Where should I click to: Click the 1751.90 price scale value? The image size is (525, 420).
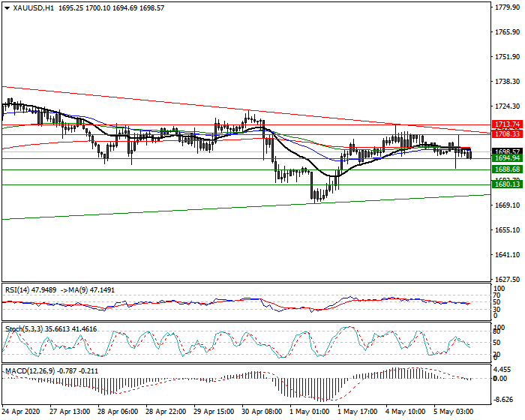(507, 57)
